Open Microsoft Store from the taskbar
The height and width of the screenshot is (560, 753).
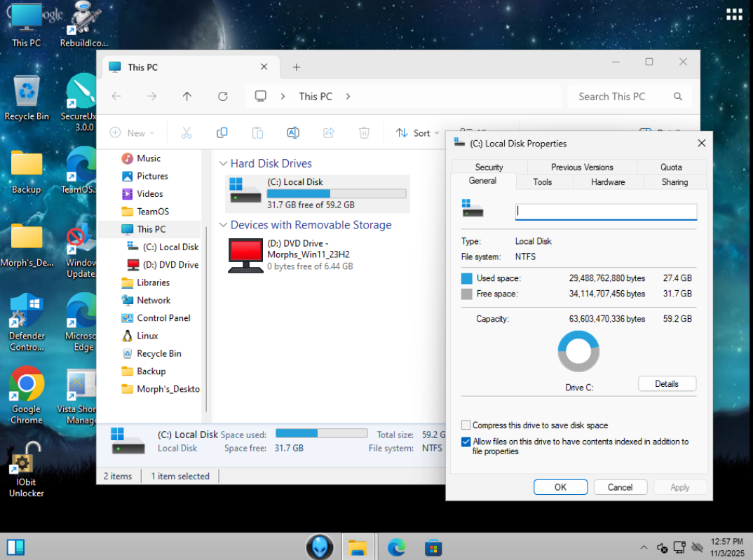433,547
